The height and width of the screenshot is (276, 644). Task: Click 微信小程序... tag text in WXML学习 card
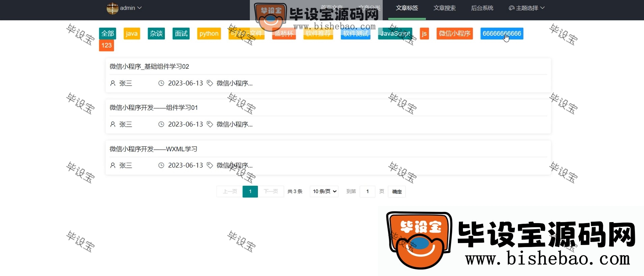pos(235,165)
